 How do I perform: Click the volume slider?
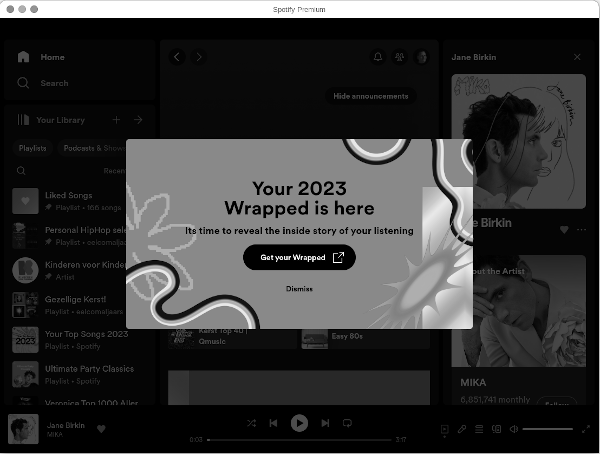[x=547, y=429]
